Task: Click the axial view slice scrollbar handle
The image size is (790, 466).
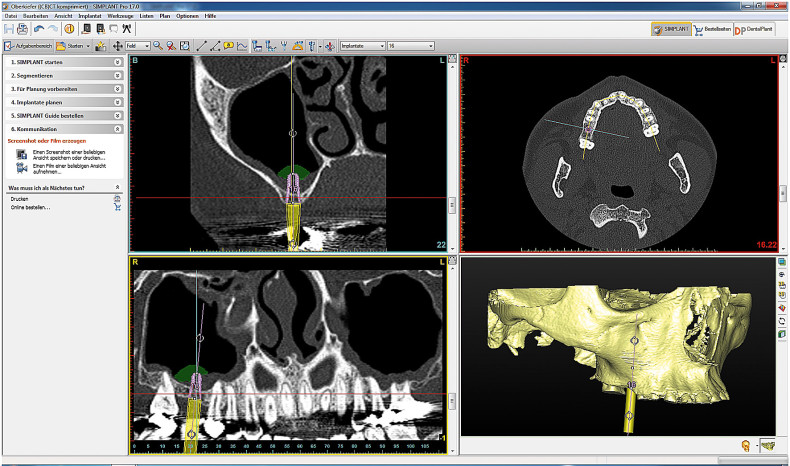Action: [783, 192]
